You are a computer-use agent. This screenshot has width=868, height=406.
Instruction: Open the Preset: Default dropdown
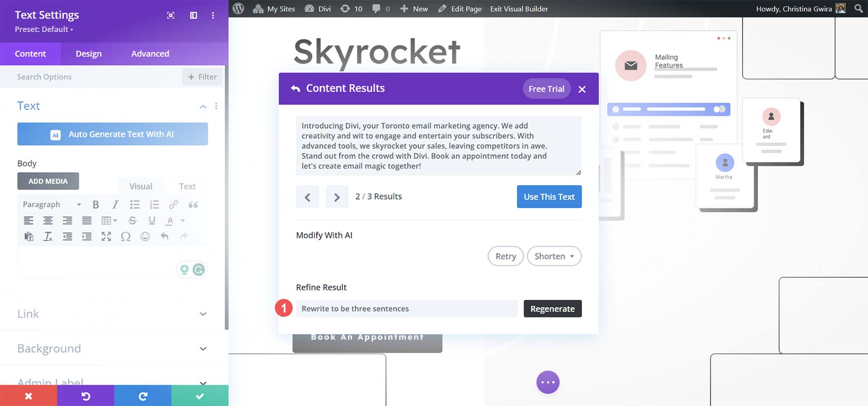click(44, 29)
